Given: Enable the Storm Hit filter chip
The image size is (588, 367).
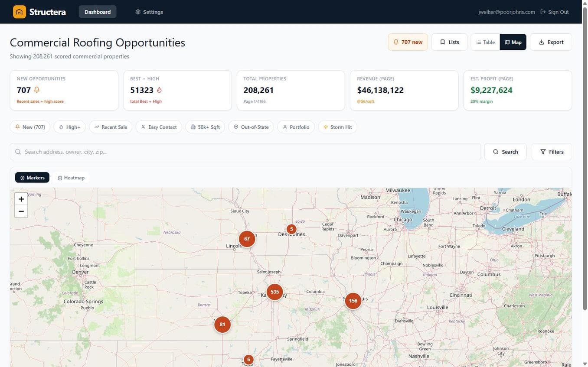Looking at the screenshot, I should (337, 127).
